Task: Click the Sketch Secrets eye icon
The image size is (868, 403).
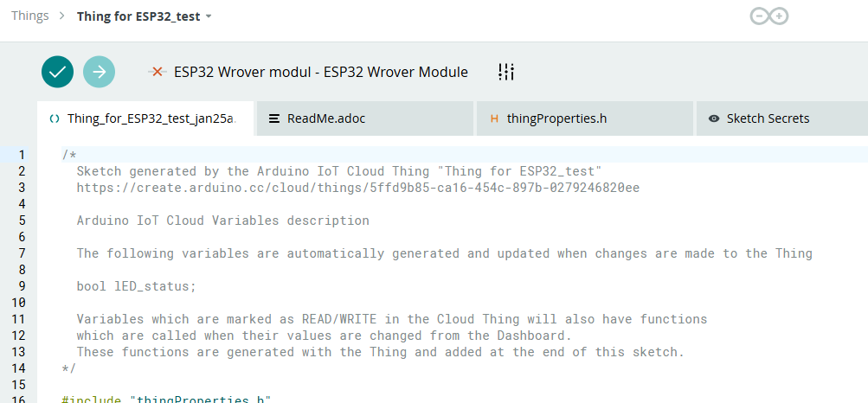Action: coord(714,118)
